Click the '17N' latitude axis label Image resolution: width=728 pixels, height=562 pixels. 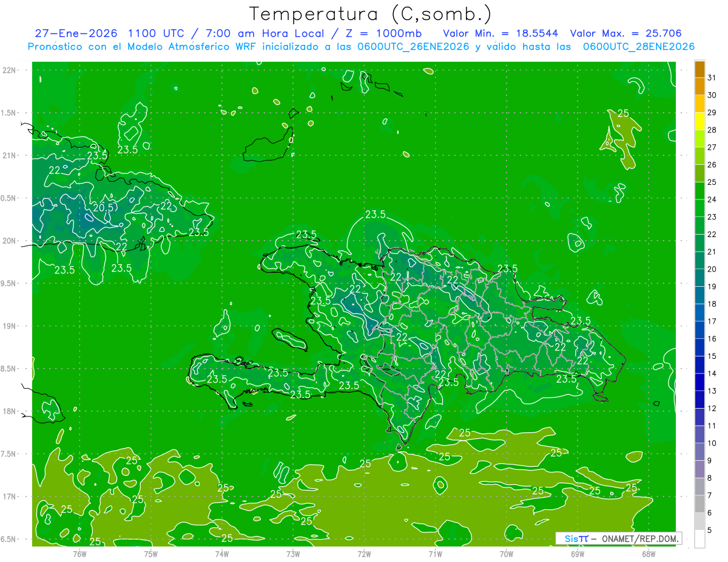9,497
